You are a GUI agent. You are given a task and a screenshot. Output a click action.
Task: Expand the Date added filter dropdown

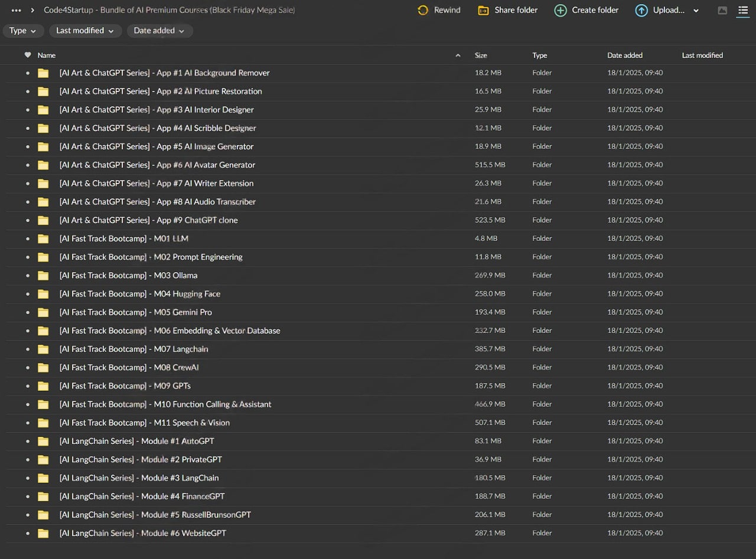[159, 31]
